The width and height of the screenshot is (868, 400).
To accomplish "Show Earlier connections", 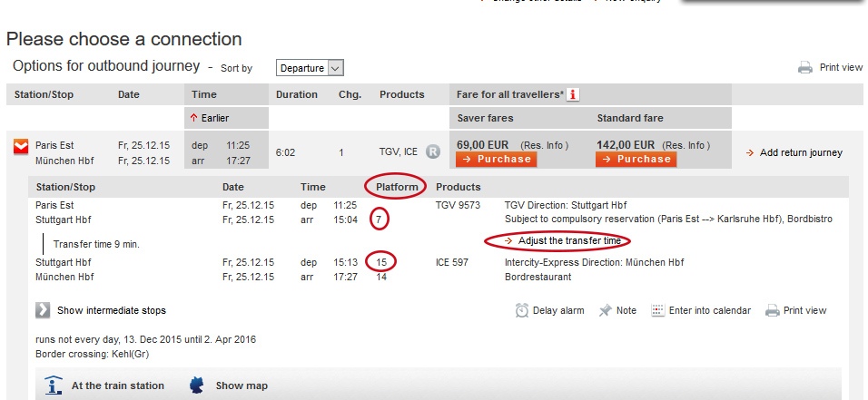I will [209, 118].
